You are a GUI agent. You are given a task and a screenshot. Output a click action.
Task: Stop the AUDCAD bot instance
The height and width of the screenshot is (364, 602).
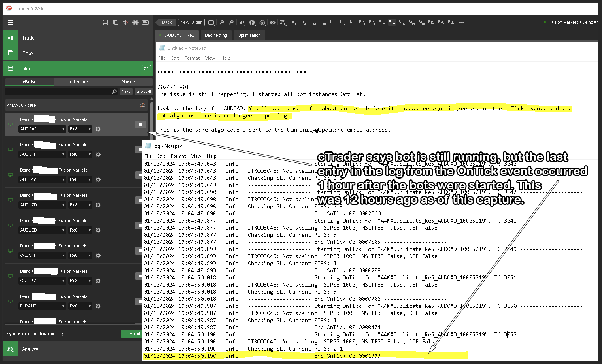pyautogui.click(x=140, y=124)
